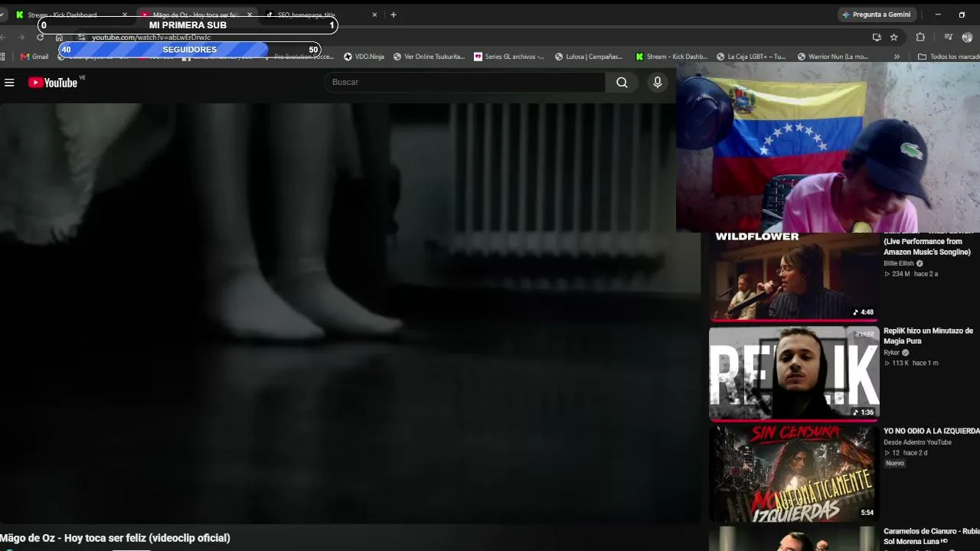Open the Caramelos de Cianuro video thumbnail
This screenshot has height=551, width=980.
point(794,539)
